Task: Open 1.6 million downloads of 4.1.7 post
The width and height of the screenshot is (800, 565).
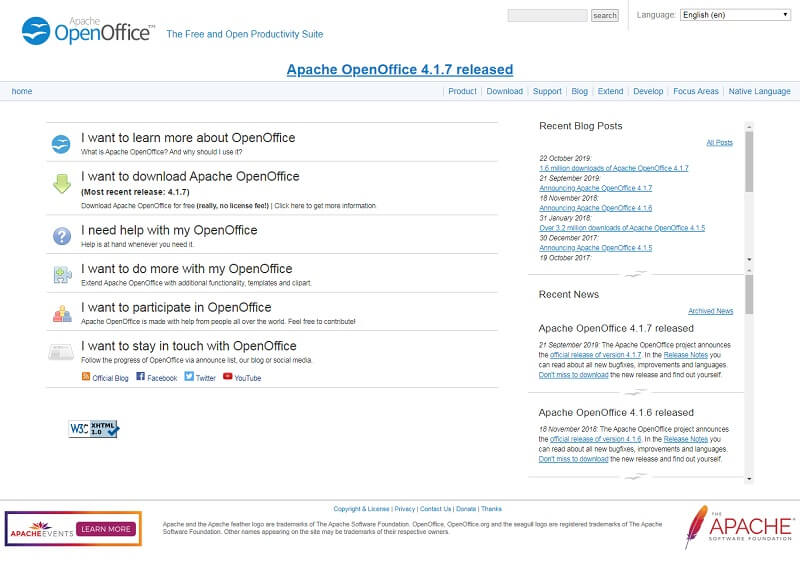Action: (x=614, y=168)
